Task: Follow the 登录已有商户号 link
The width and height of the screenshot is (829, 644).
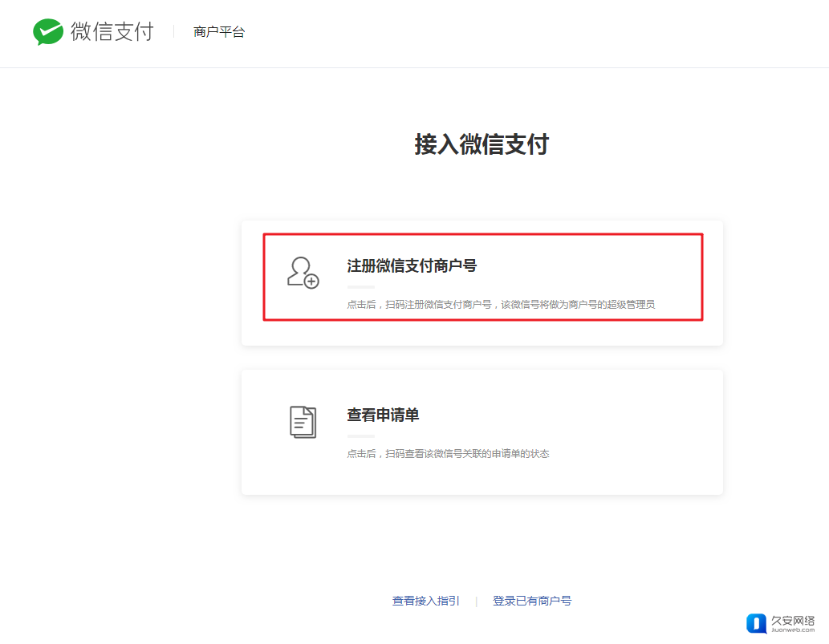Action: 532,601
